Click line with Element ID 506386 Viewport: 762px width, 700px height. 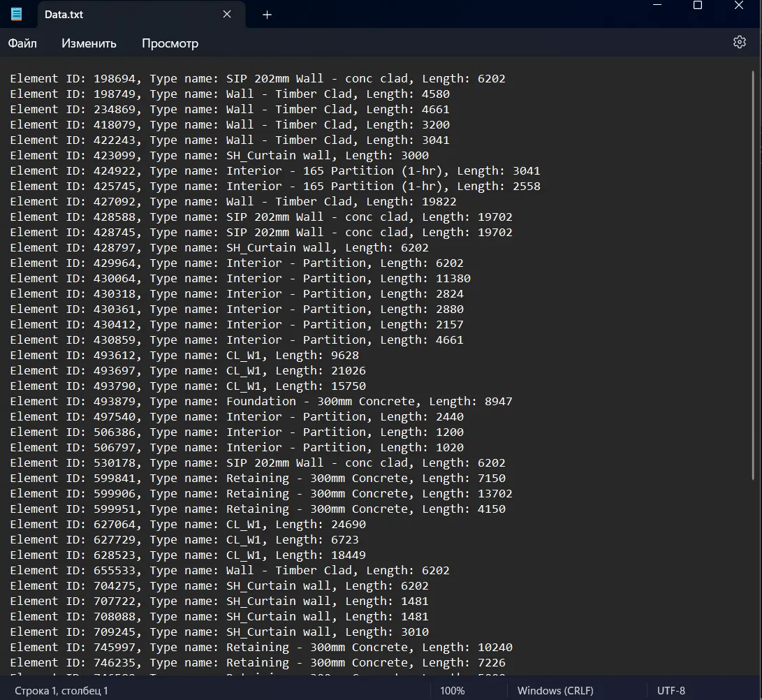(x=237, y=432)
